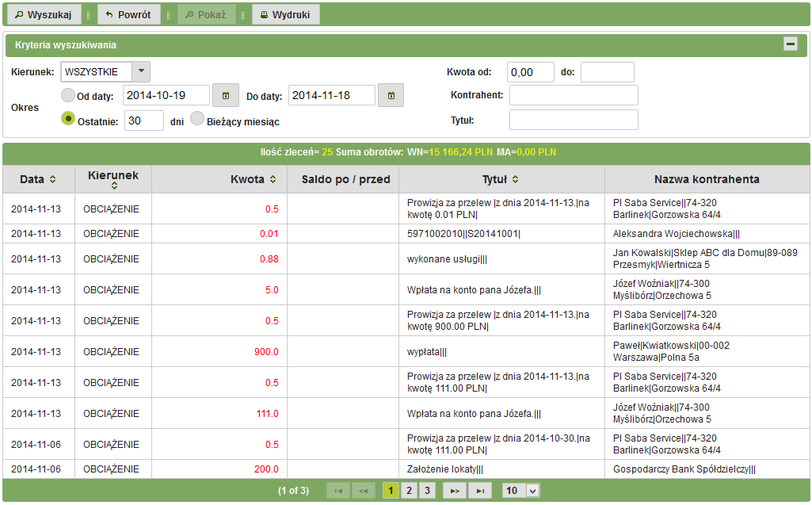Select page 2 in paginator
This screenshot has width=812, height=505.
[409, 491]
